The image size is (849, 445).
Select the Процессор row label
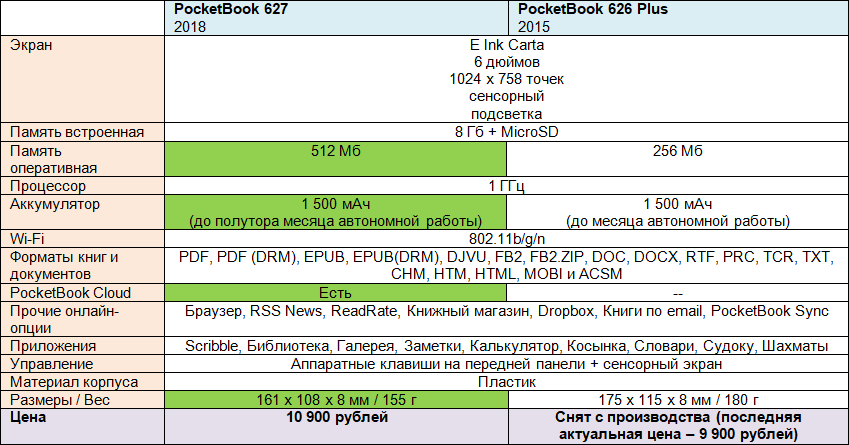(82, 186)
